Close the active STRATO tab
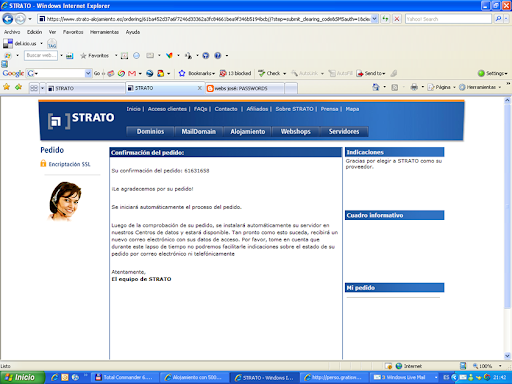 pyautogui.click(x=199, y=88)
